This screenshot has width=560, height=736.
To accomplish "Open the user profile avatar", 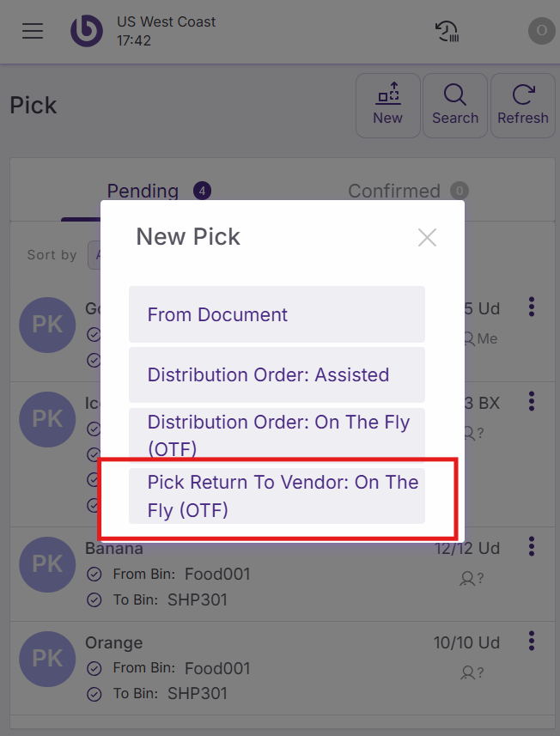I will coord(541,31).
